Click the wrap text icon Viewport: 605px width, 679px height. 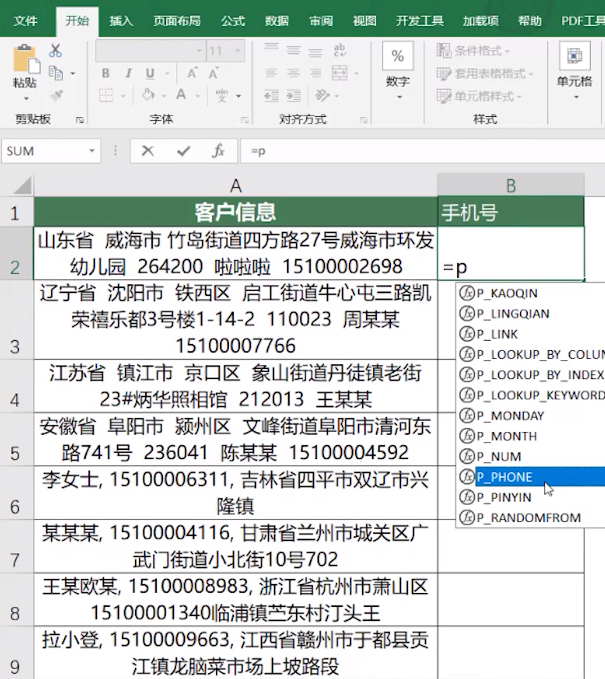coord(340,50)
